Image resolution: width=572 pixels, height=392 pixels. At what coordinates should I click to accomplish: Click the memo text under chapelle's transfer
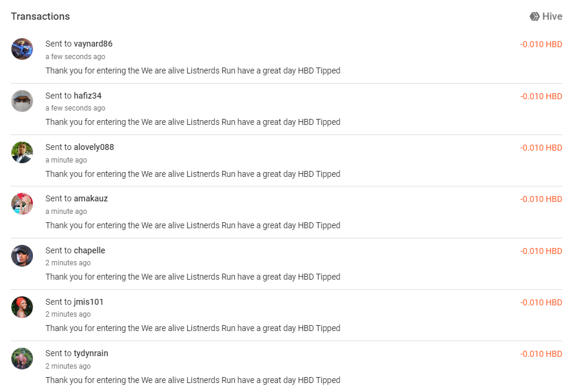pos(192,277)
